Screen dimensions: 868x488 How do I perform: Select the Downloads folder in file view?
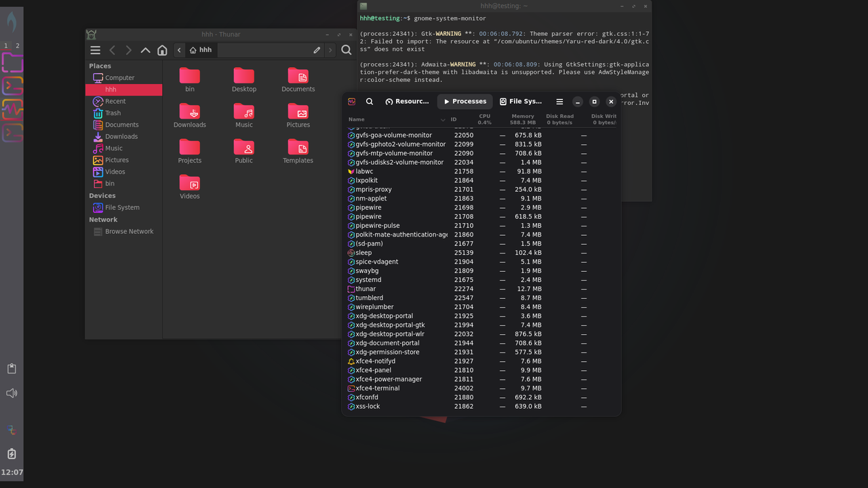click(190, 111)
